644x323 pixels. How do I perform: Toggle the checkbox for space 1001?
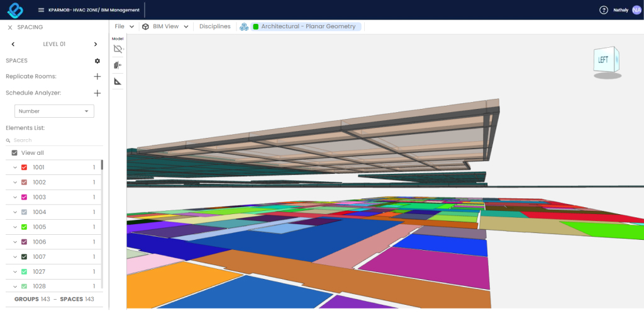point(24,167)
